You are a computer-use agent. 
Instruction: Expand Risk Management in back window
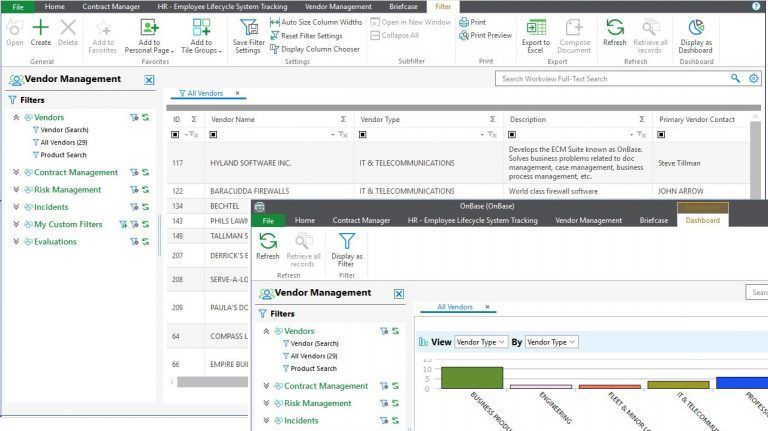pos(16,190)
